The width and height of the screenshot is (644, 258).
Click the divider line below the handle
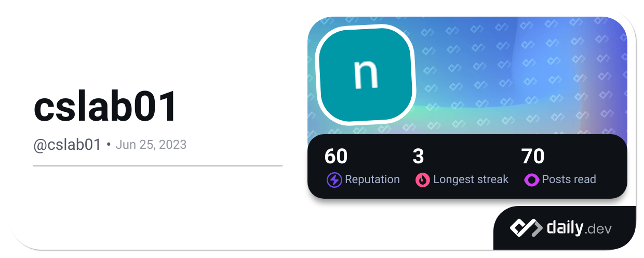158,166
